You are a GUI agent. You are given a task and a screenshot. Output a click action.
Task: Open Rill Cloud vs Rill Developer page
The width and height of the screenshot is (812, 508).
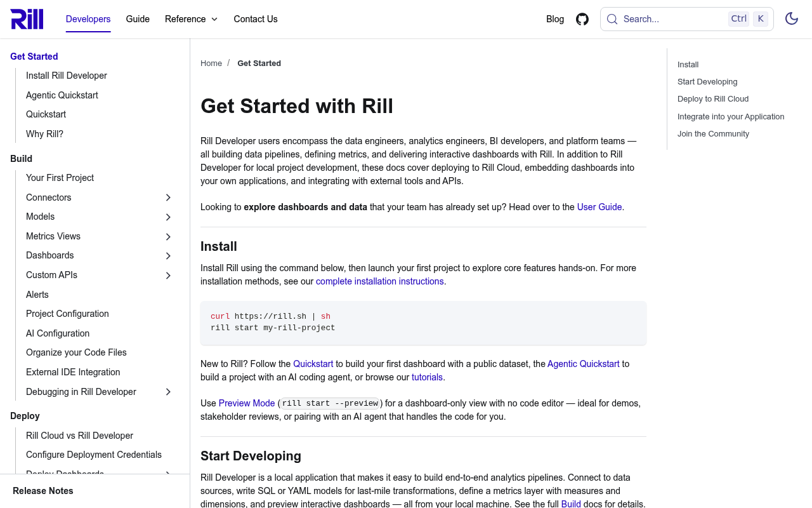click(x=79, y=436)
